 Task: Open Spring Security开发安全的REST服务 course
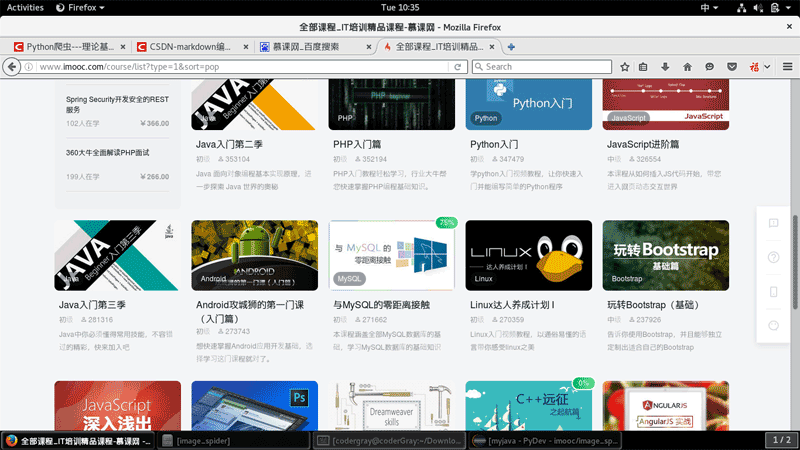(x=117, y=105)
